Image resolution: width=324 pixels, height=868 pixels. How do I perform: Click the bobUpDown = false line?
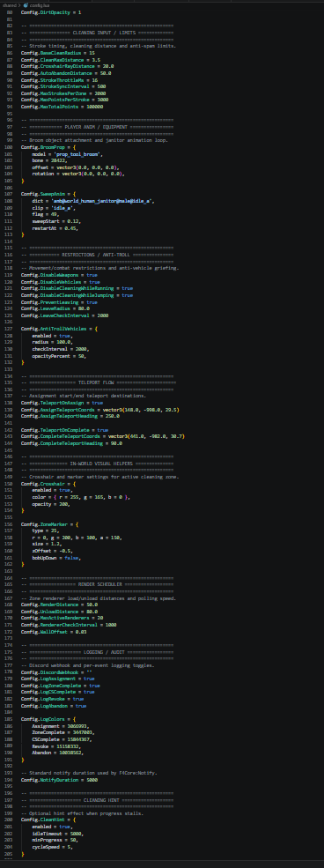(x=56, y=558)
